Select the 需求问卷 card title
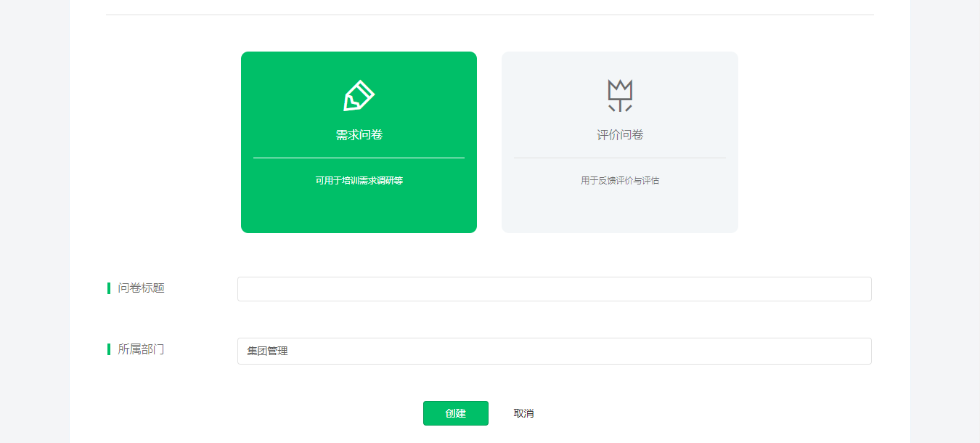This screenshot has width=980, height=443. click(x=359, y=135)
